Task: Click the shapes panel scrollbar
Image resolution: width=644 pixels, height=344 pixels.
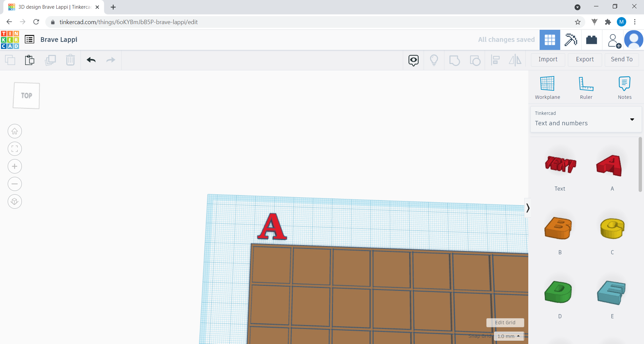Action: pyautogui.click(x=640, y=164)
